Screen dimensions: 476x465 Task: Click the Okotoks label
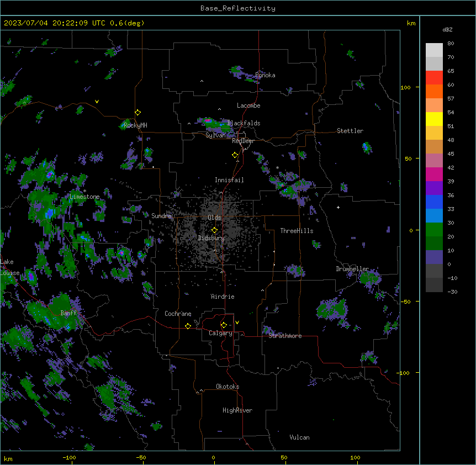click(x=228, y=387)
